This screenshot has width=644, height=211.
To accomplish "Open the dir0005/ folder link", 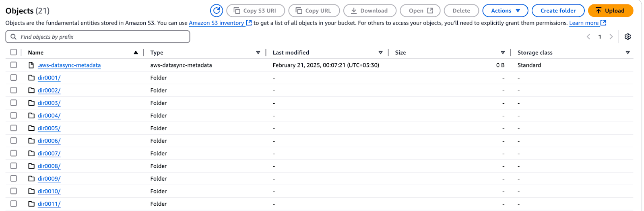I will point(49,128).
